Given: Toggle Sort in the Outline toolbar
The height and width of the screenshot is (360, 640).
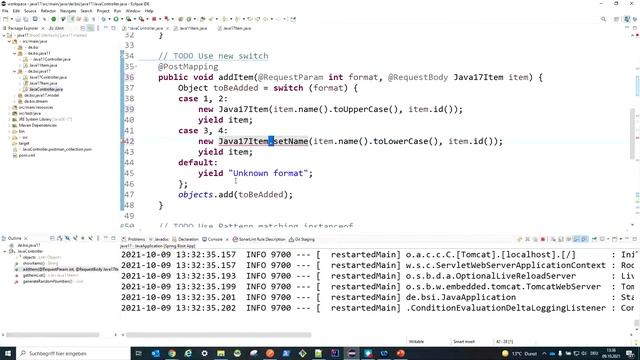Looking at the screenshot, I should tap(60, 238).
